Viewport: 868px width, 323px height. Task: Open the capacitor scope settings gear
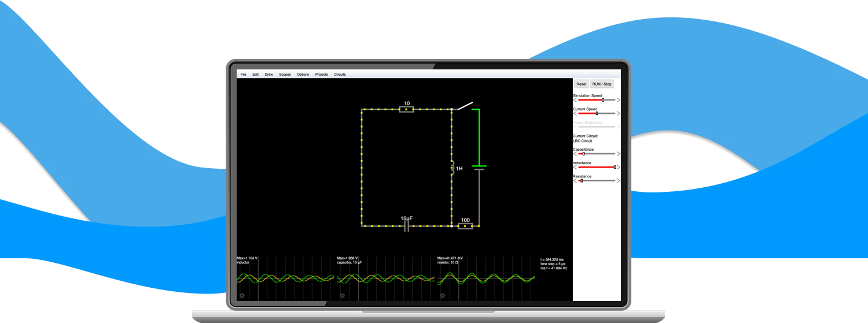pos(342,295)
